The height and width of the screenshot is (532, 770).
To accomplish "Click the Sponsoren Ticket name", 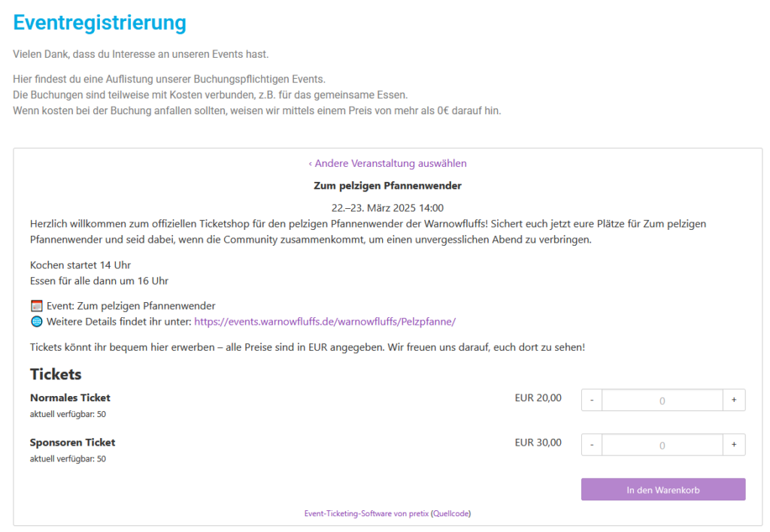I will [73, 442].
